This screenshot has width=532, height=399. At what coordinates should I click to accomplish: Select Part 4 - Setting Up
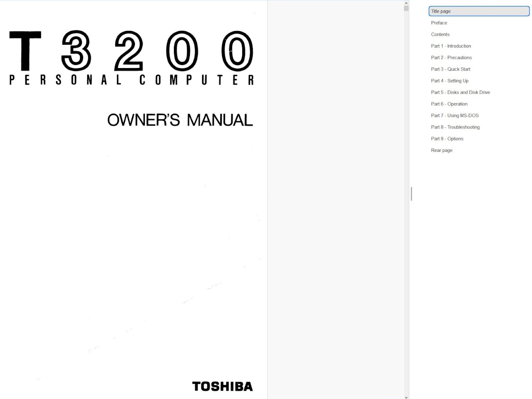click(450, 81)
